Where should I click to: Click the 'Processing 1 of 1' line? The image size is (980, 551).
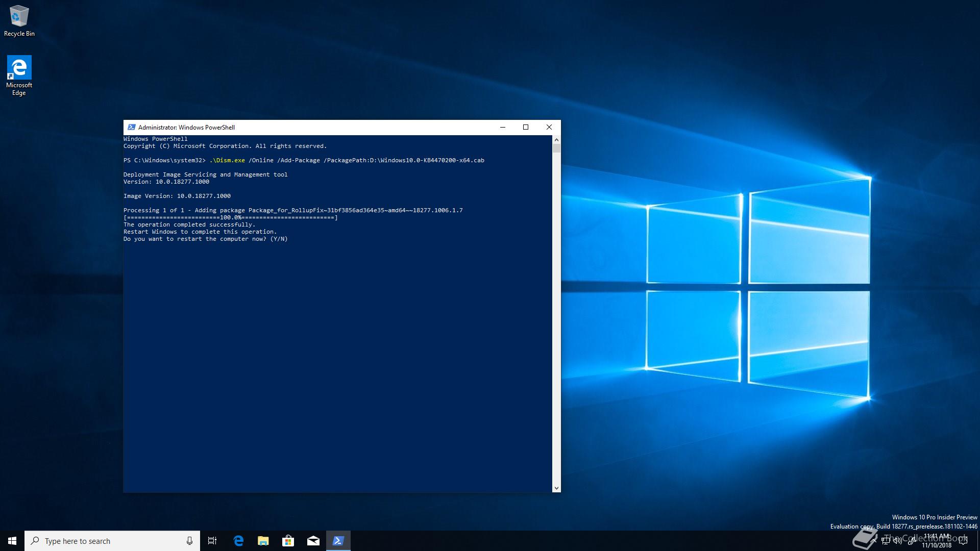(x=293, y=210)
